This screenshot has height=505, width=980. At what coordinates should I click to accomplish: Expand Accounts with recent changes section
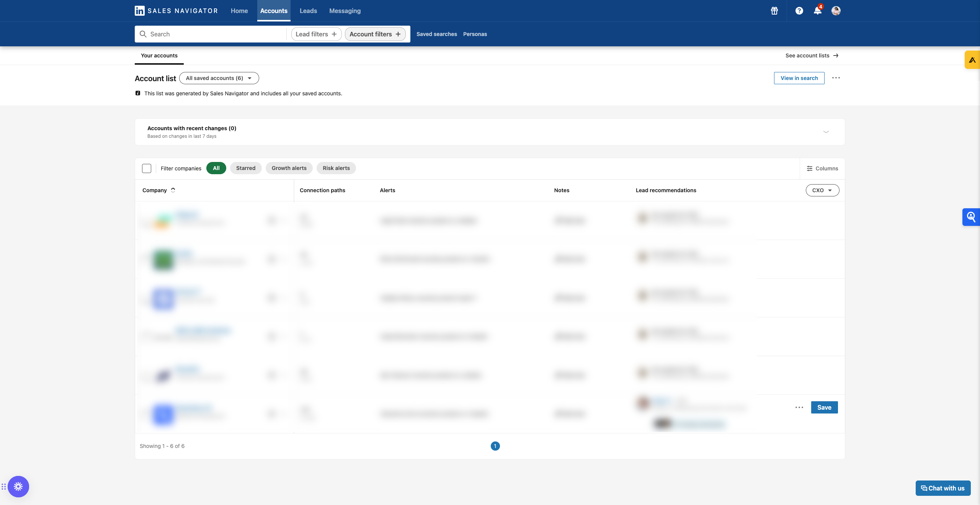(826, 132)
